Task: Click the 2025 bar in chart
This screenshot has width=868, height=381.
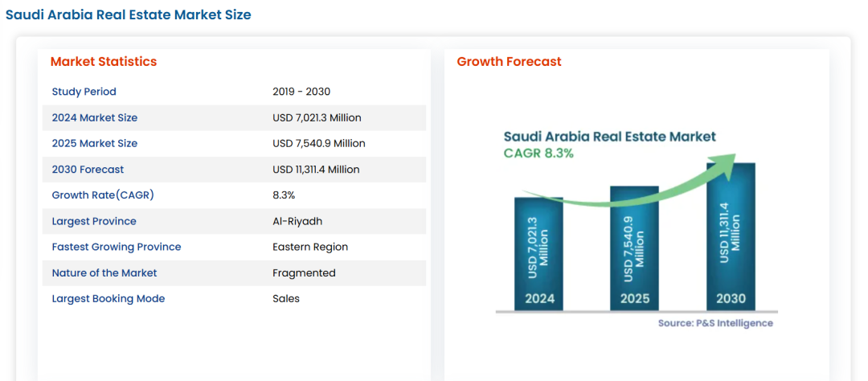Action: (x=634, y=249)
